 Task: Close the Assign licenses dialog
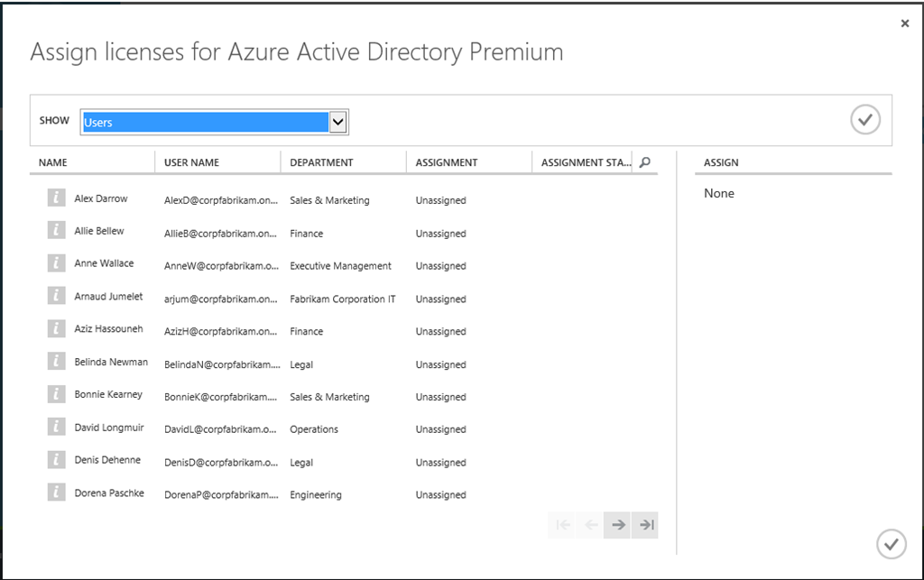coord(904,23)
